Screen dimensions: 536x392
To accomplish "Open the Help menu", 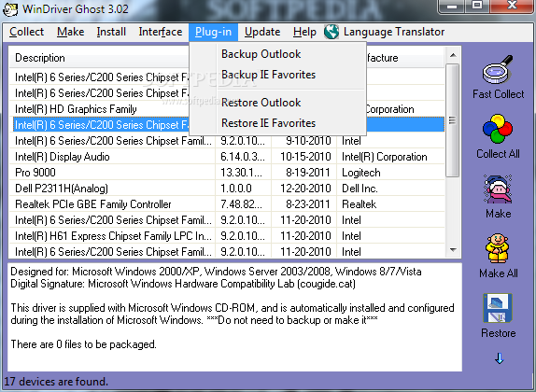I will [304, 32].
